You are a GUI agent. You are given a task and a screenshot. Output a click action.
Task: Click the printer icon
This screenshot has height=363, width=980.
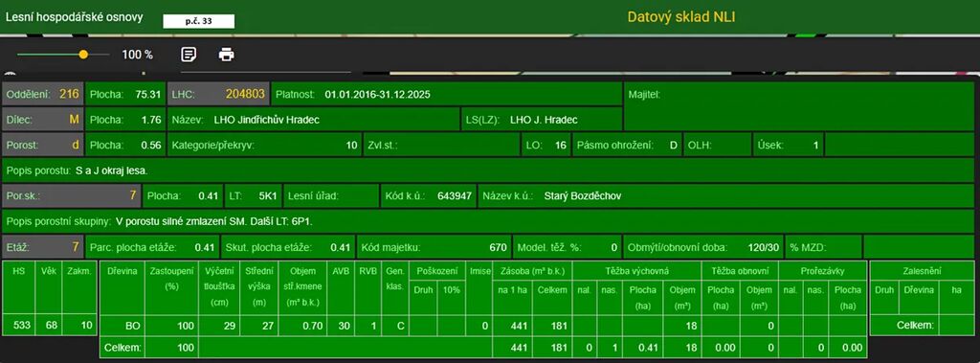(226, 55)
